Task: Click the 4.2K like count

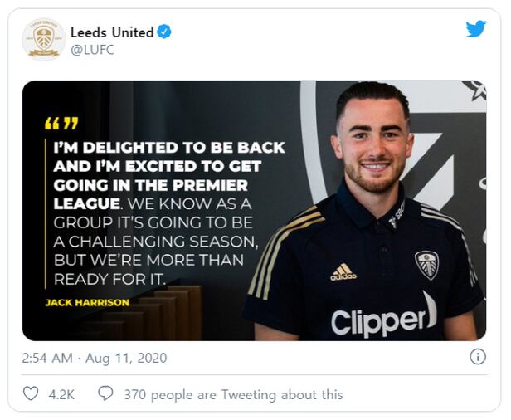Action: [x=61, y=394]
